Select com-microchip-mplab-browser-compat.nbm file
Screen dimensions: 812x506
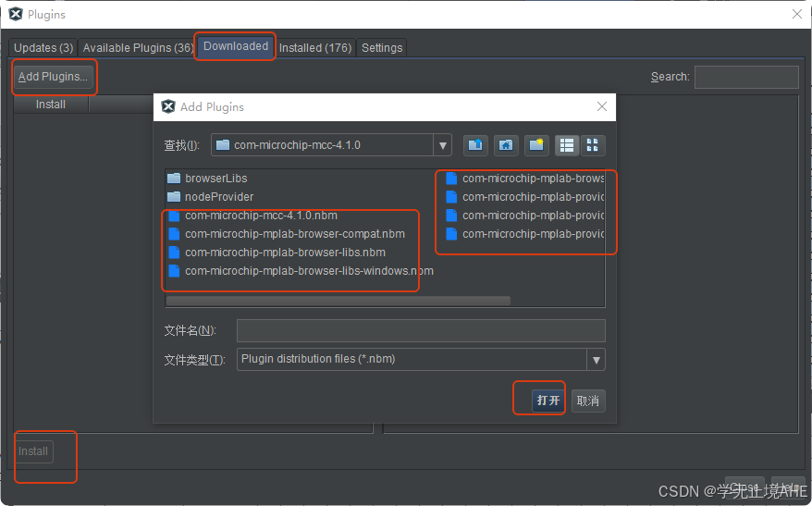[287, 234]
